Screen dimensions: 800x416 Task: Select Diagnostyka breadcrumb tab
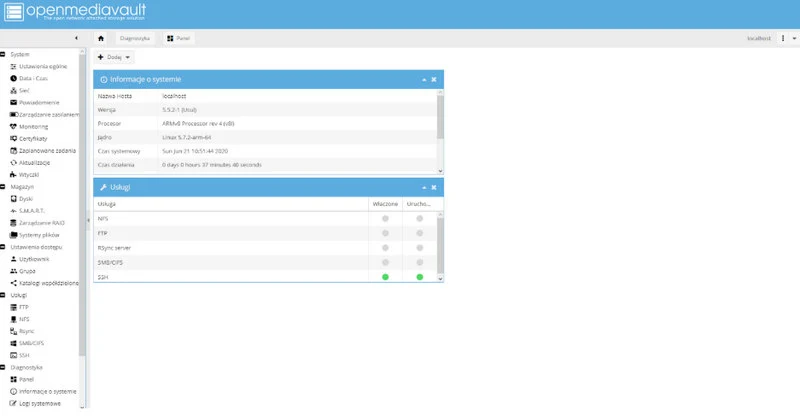[x=135, y=38]
